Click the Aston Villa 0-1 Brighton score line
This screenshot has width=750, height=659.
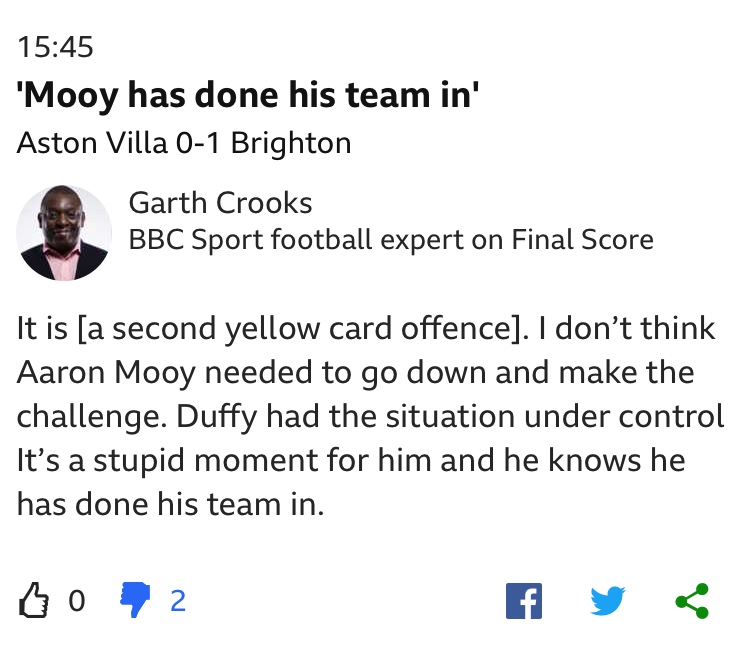click(184, 143)
